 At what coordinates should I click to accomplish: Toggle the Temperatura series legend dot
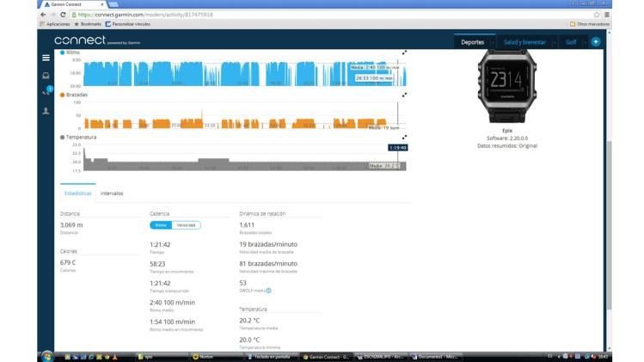point(63,138)
